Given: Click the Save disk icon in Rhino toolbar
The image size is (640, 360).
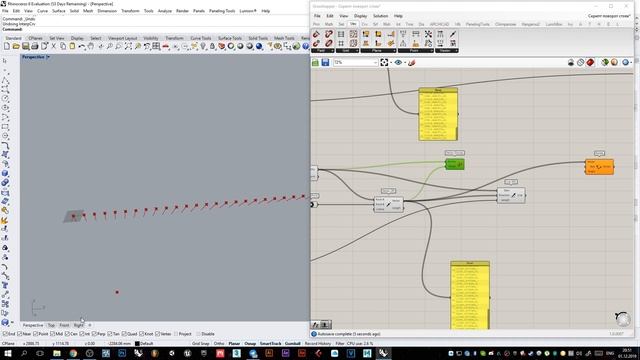Looking at the screenshot, I should (26, 47).
